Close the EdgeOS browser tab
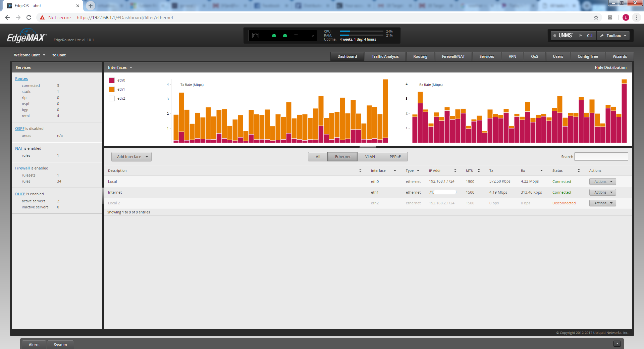This screenshot has height=349, width=644. tap(77, 6)
